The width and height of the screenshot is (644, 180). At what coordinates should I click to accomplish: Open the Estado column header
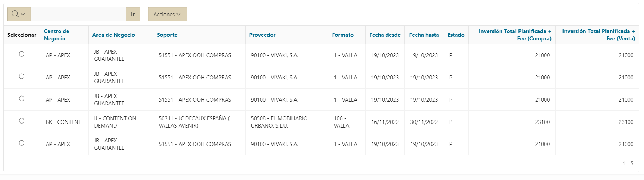coord(456,35)
